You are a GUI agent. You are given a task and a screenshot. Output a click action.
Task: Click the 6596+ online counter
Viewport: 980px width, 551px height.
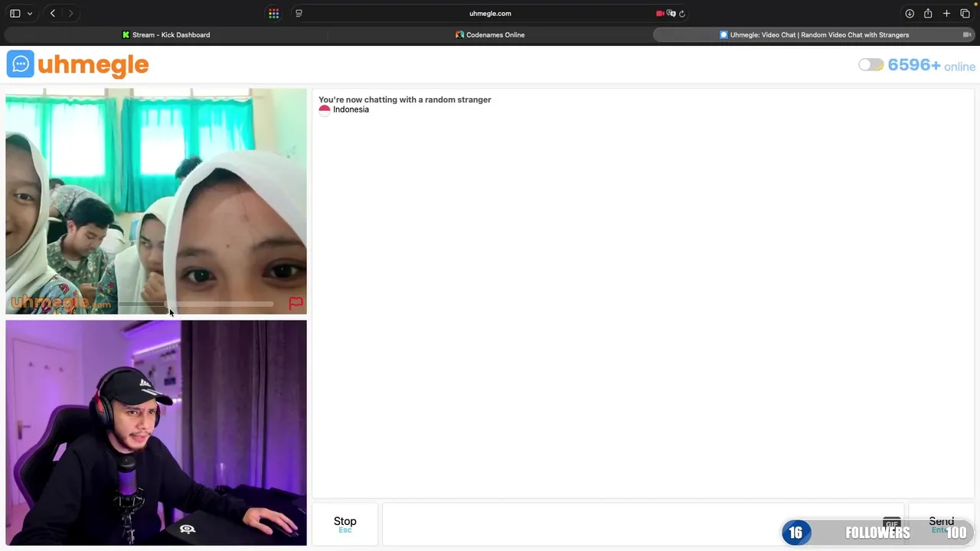click(x=931, y=65)
